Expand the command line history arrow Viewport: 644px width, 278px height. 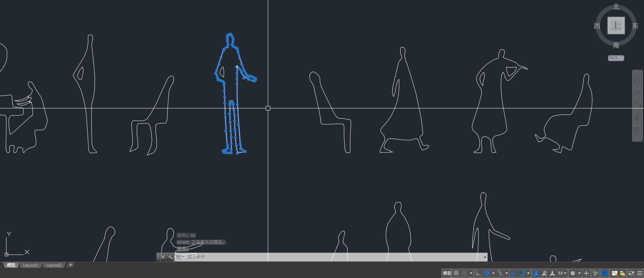(x=485, y=257)
